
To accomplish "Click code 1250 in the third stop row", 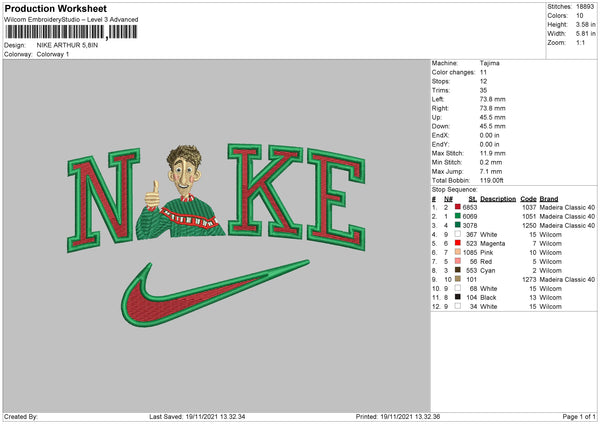I will 529,225.
